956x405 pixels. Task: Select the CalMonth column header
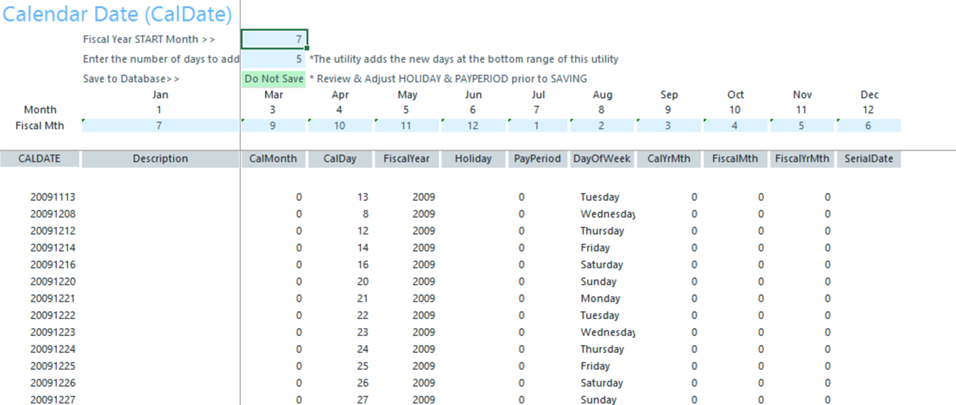pyautogui.click(x=274, y=158)
